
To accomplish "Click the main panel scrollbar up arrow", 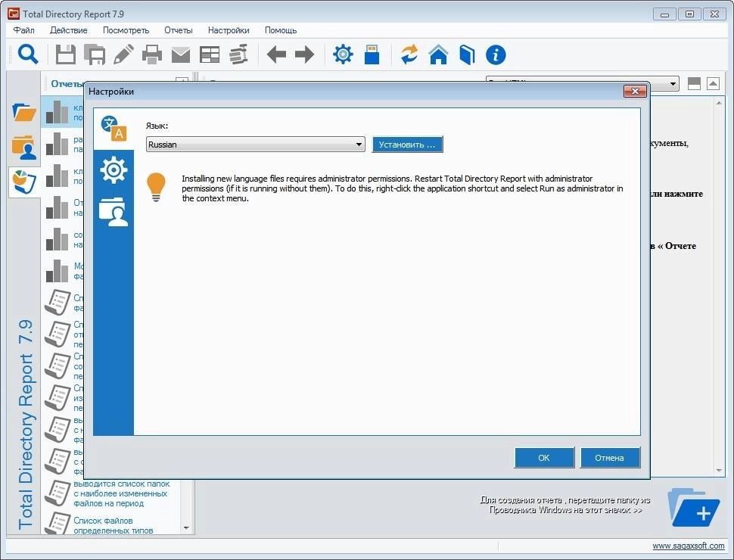I will pos(719,103).
